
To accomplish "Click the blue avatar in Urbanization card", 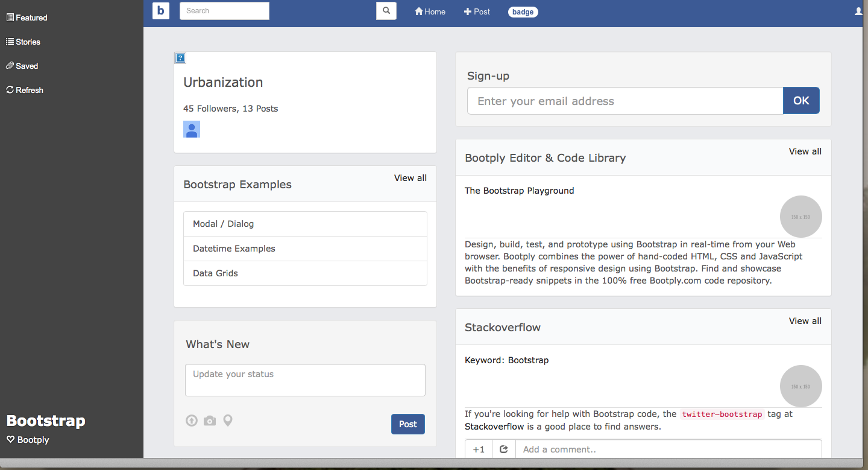I will (192, 129).
